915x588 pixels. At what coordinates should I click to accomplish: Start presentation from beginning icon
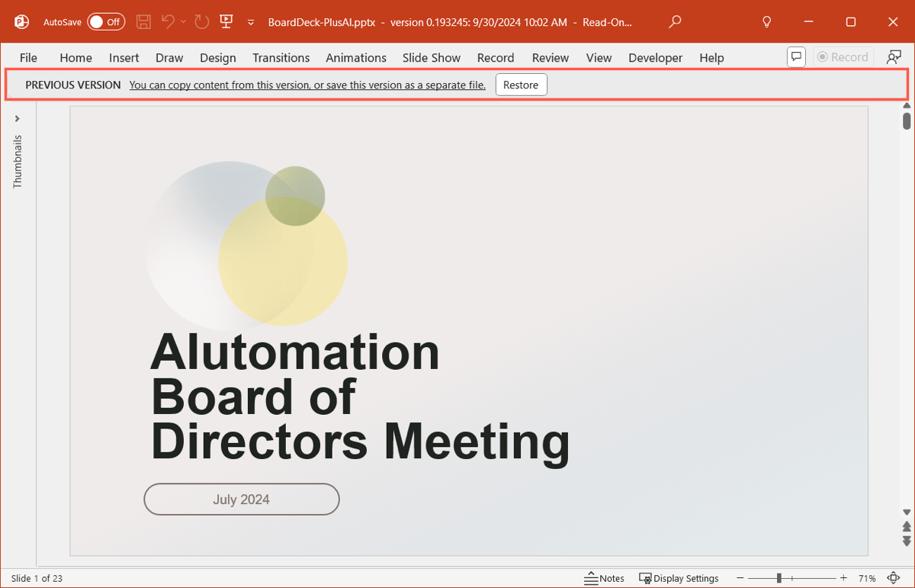226,22
